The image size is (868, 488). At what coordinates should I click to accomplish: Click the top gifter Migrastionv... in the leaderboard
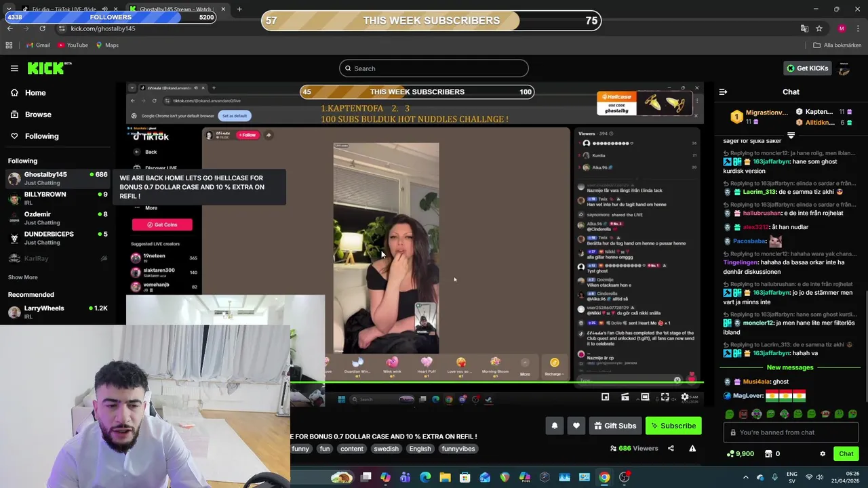coord(758,117)
